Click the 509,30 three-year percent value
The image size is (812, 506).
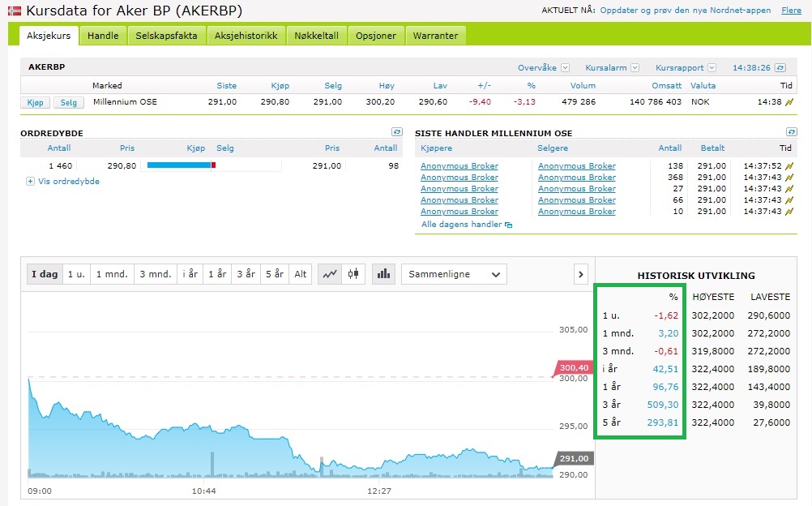[x=662, y=405]
